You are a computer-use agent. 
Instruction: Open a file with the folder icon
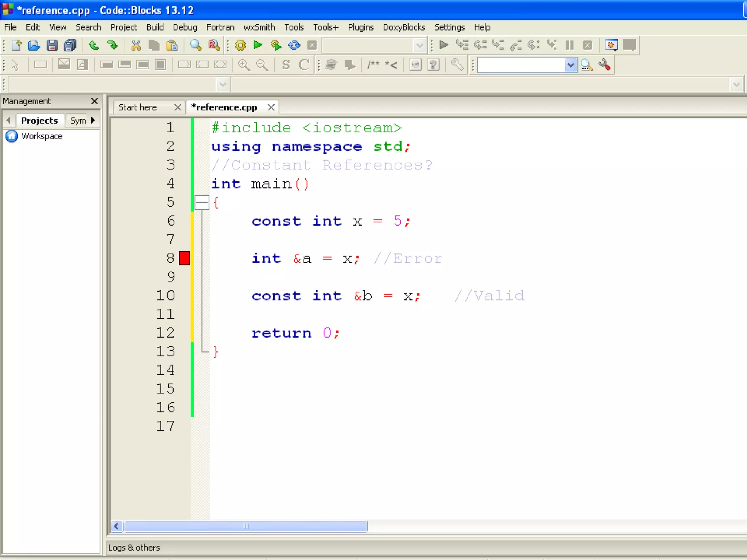point(34,45)
